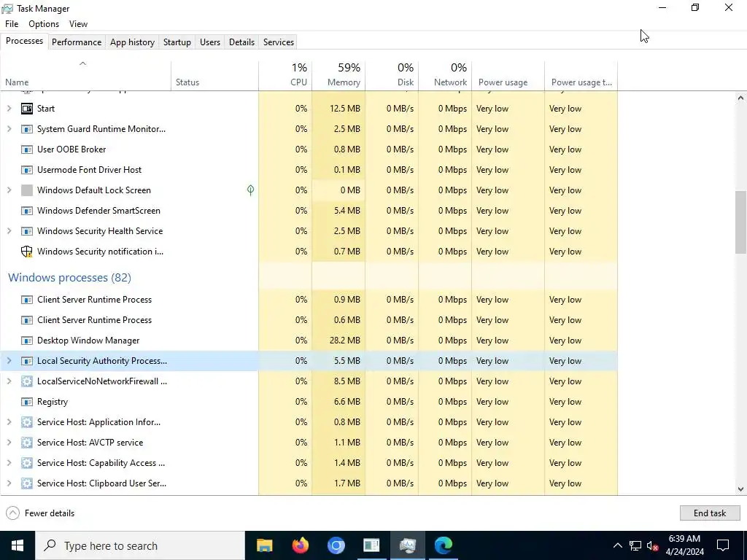Select the Windows processes (82) group header

pos(69,278)
